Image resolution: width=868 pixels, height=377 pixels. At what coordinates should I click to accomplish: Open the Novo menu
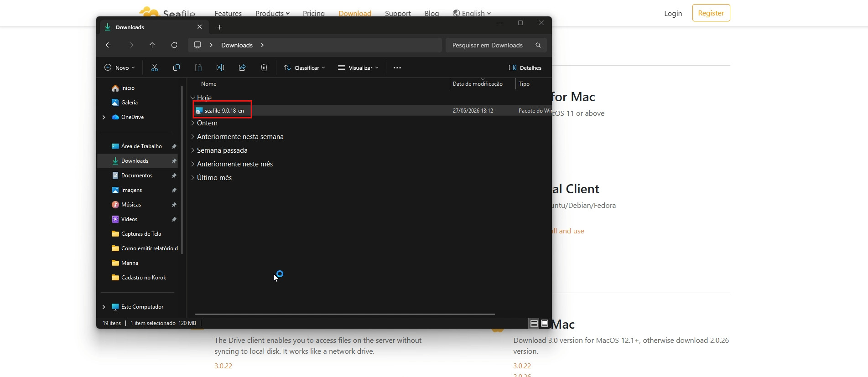(x=120, y=67)
